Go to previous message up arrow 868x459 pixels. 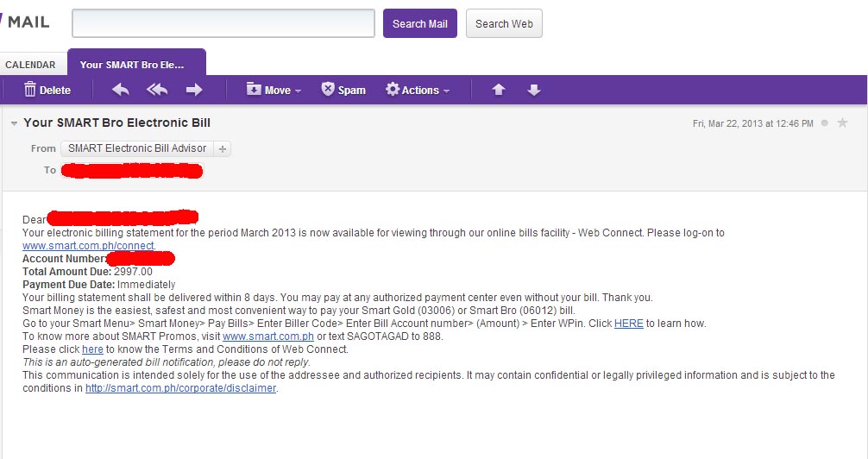(498, 90)
